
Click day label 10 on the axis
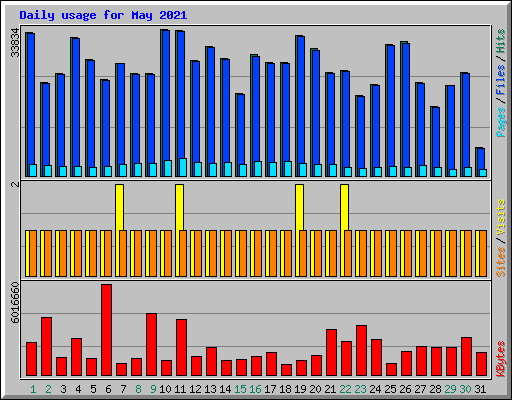pos(165,389)
